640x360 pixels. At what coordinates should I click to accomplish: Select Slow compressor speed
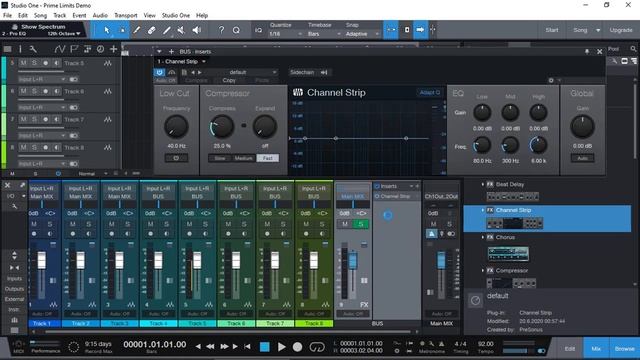pos(220,158)
